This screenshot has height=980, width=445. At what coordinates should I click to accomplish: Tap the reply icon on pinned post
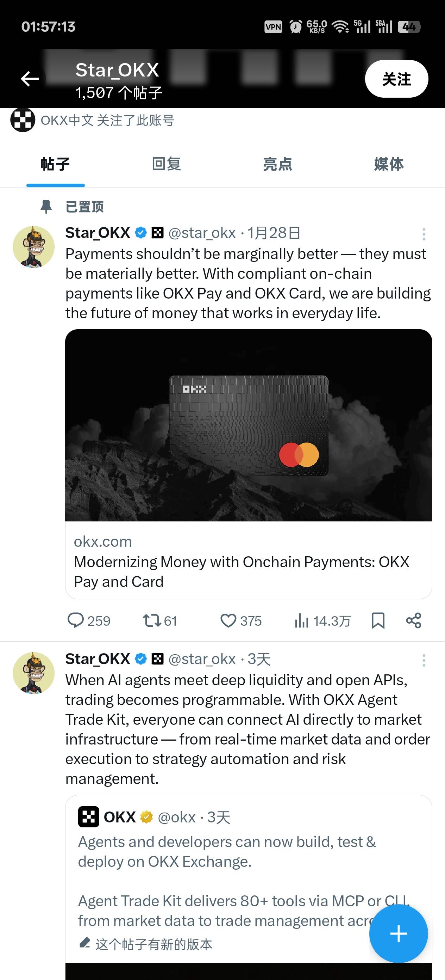click(x=76, y=620)
